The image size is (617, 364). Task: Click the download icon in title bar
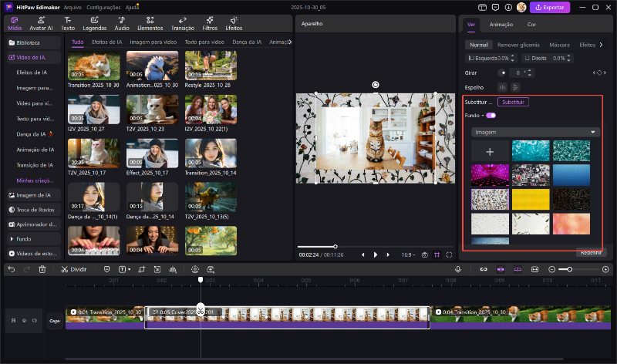(508, 7)
